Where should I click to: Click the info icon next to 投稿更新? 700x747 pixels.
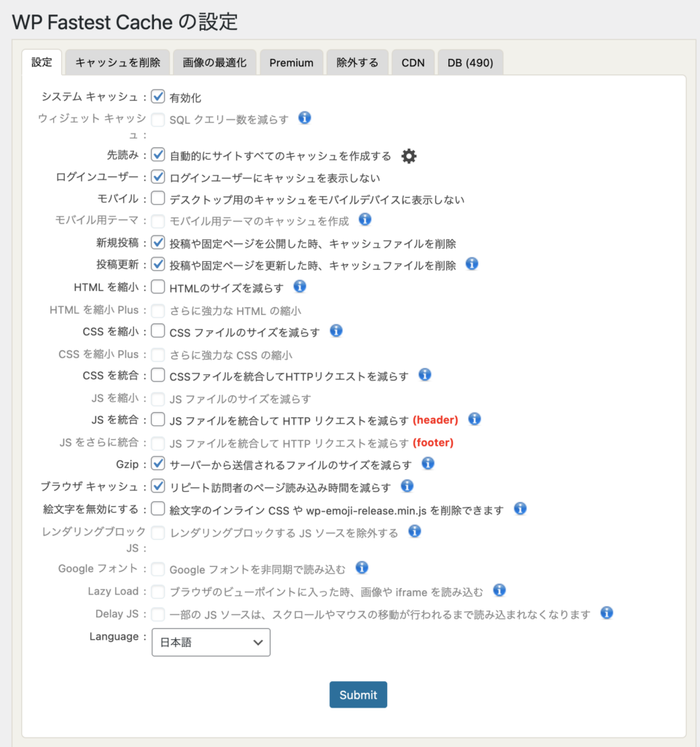pyautogui.click(x=472, y=265)
